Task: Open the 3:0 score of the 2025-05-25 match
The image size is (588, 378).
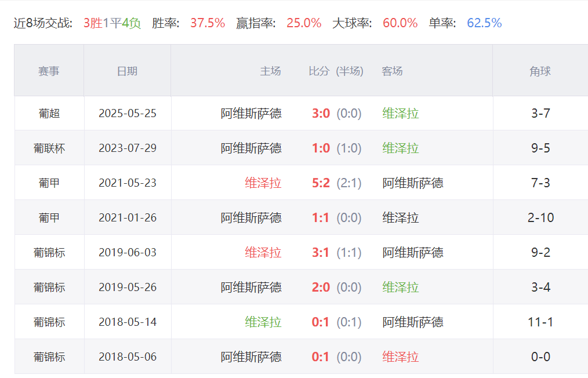Action: (x=321, y=113)
